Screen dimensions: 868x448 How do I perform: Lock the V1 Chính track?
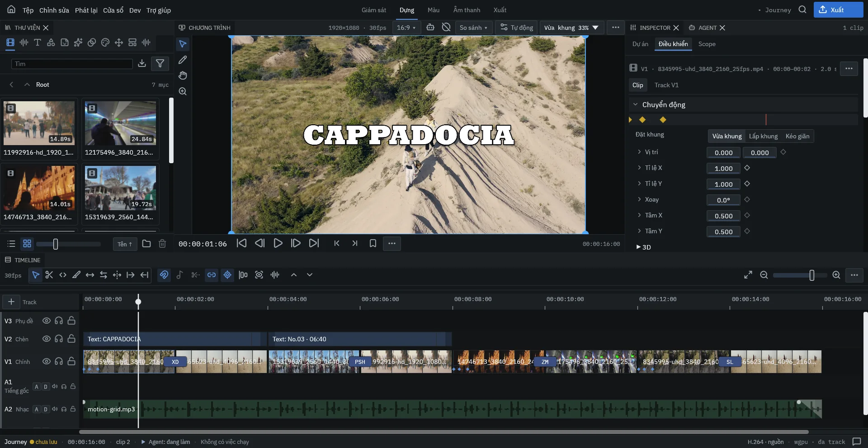point(71,361)
